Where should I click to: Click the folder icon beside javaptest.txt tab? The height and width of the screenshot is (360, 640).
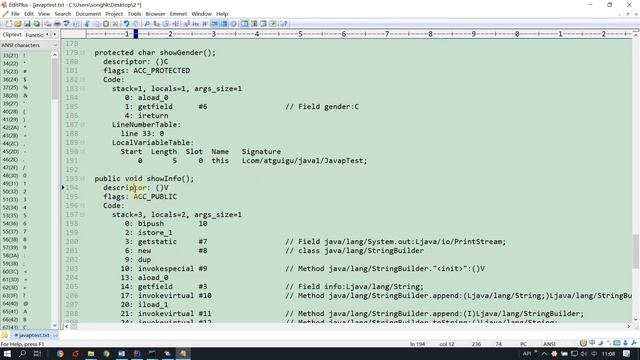click(4, 335)
